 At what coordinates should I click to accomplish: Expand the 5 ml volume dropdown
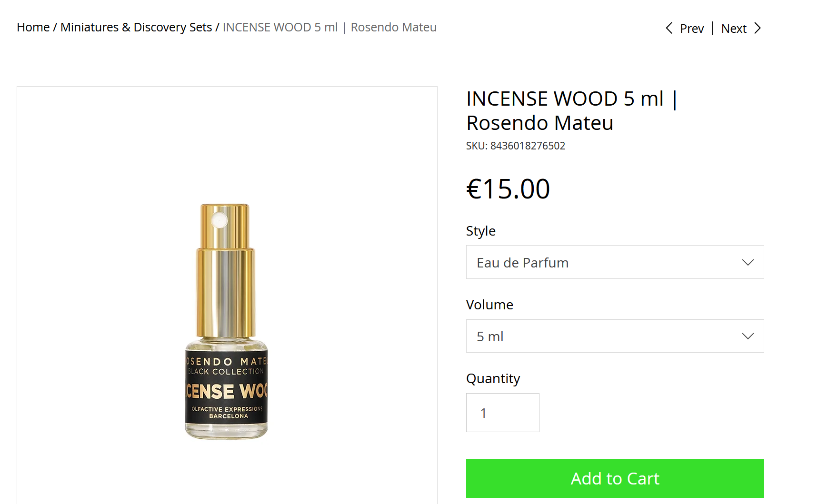614,336
